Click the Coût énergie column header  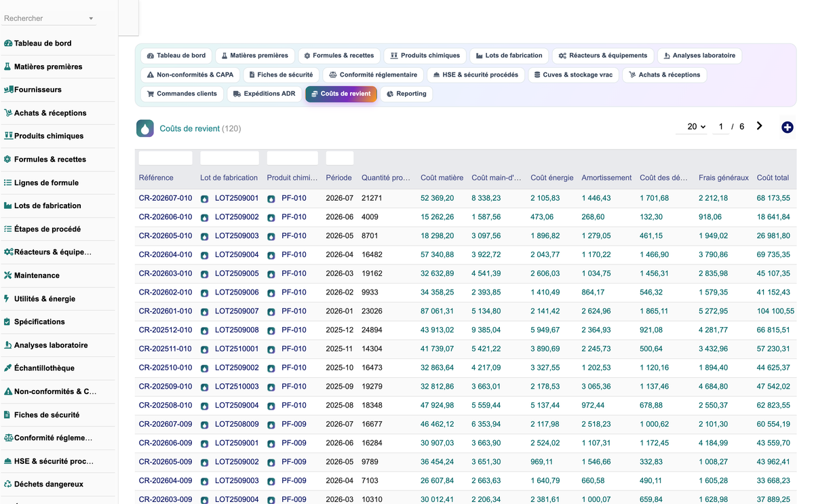pos(552,178)
